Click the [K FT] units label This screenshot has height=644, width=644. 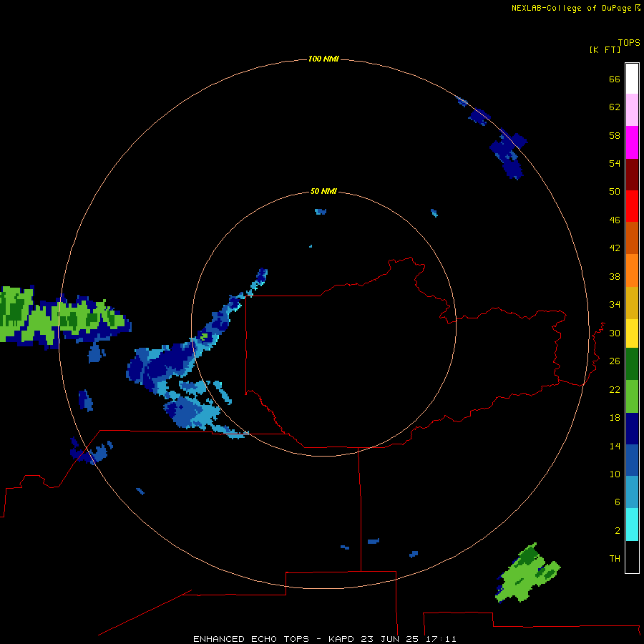coord(605,50)
